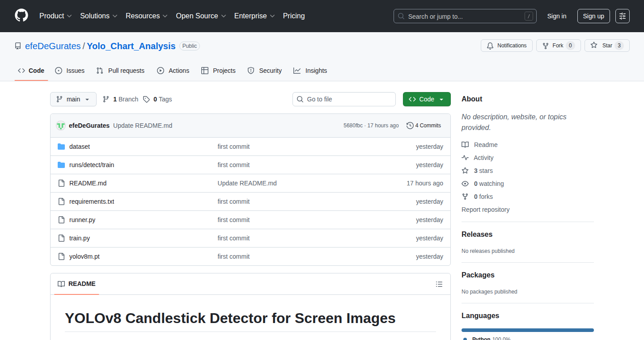Expand the Resources menu
This screenshot has width=644, height=340.
click(x=147, y=16)
